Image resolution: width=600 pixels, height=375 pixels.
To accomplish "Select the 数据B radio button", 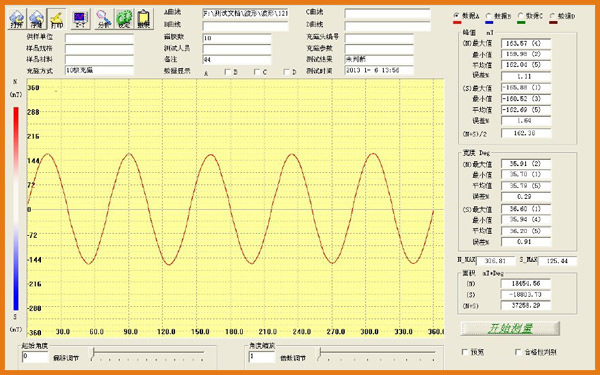I will click(489, 16).
